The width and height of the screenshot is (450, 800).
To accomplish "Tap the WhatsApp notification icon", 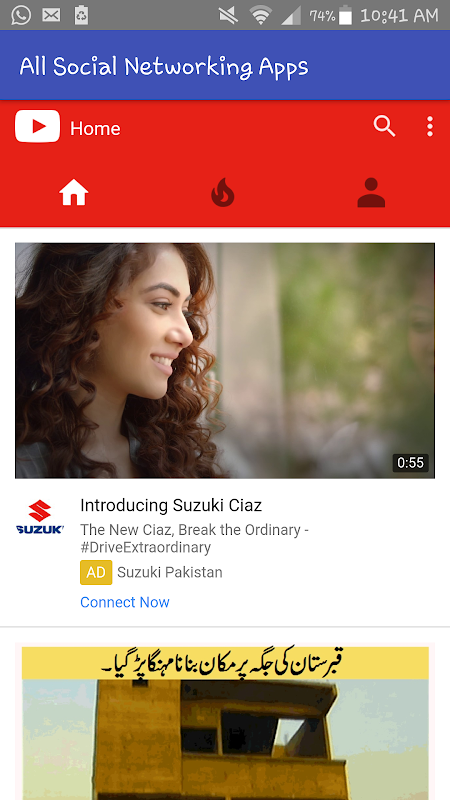I will (21, 15).
